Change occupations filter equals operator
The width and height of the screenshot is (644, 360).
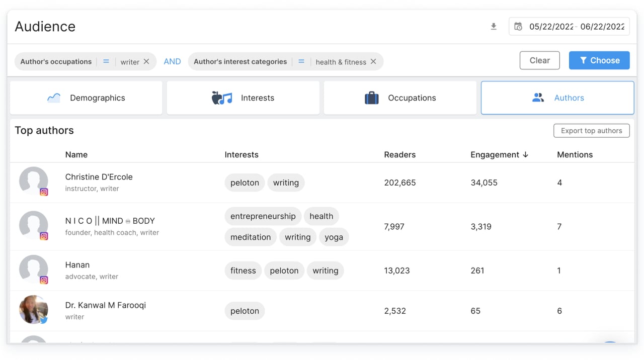point(106,61)
